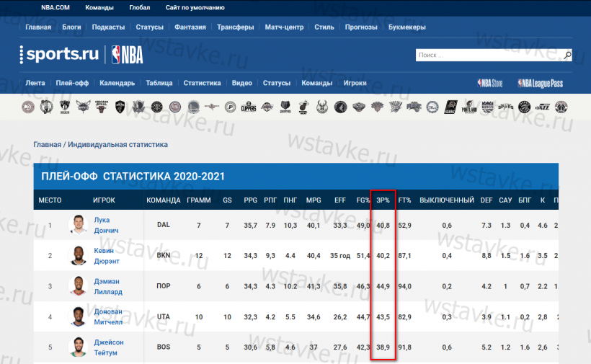Sort by PPG column header
The height and width of the screenshot is (364, 591).
coord(250,200)
